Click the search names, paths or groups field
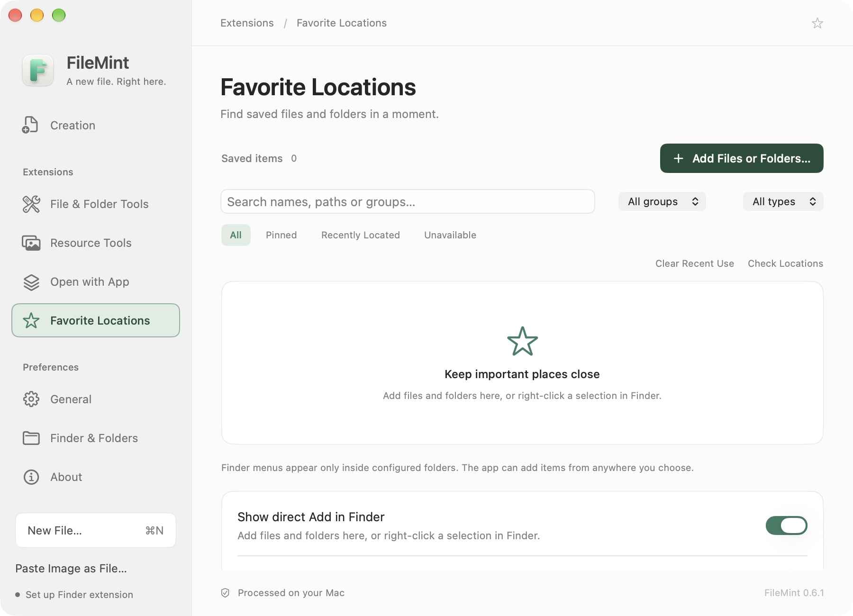Viewport: 853px width, 616px height. pos(408,201)
